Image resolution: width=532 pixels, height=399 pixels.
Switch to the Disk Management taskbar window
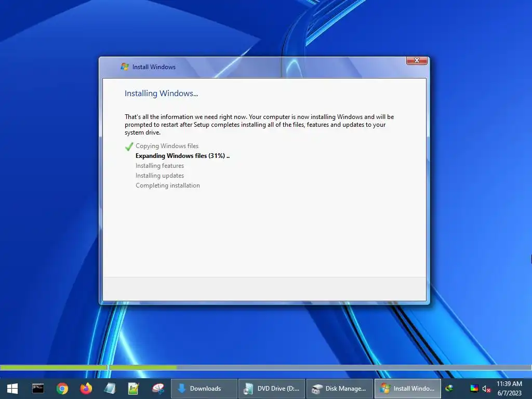[x=340, y=389]
